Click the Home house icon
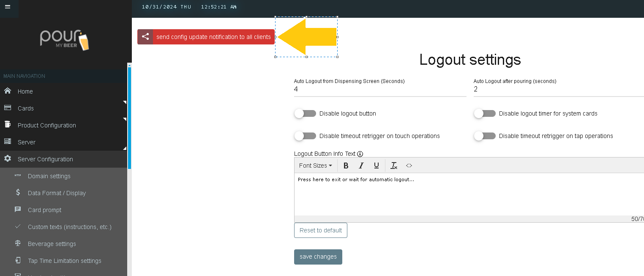644x276 pixels. [x=8, y=91]
